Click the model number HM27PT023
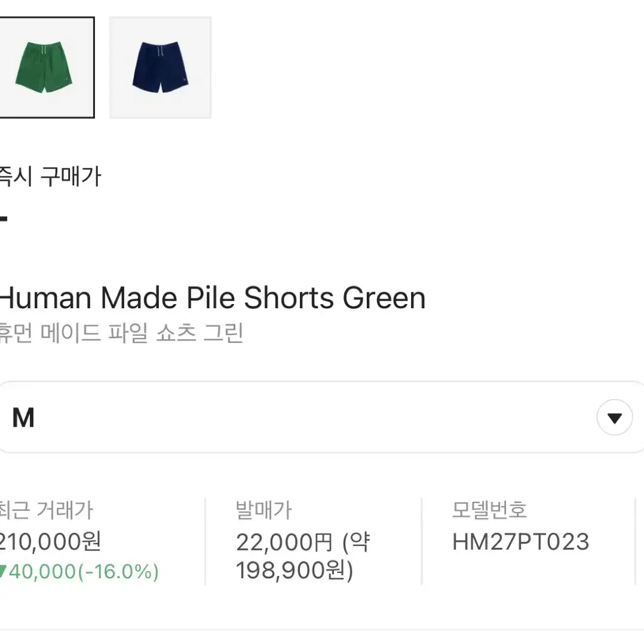Screen dimensions: 644x644 [520, 542]
